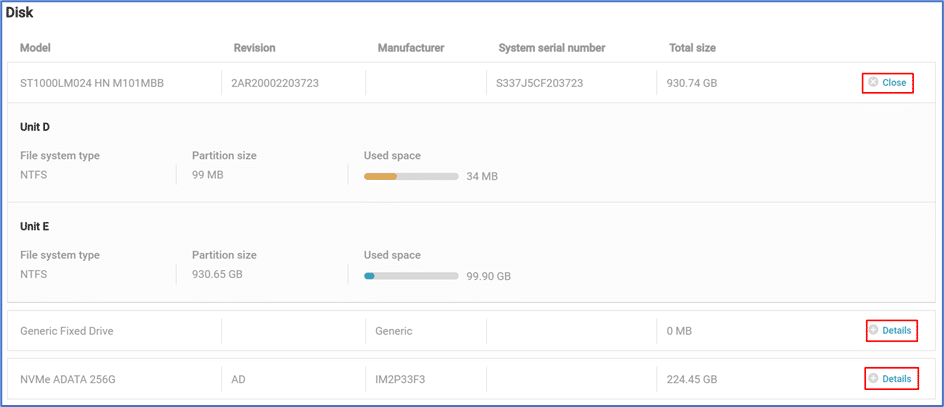Select the Total size column header
This screenshot has width=944, height=407.
692,48
